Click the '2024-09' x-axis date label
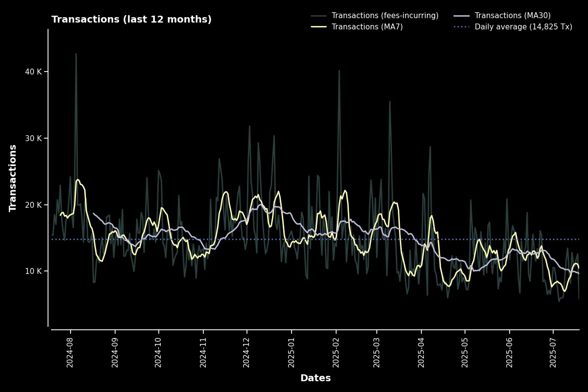The image size is (588, 392). pyautogui.click(x=114, y=352)
